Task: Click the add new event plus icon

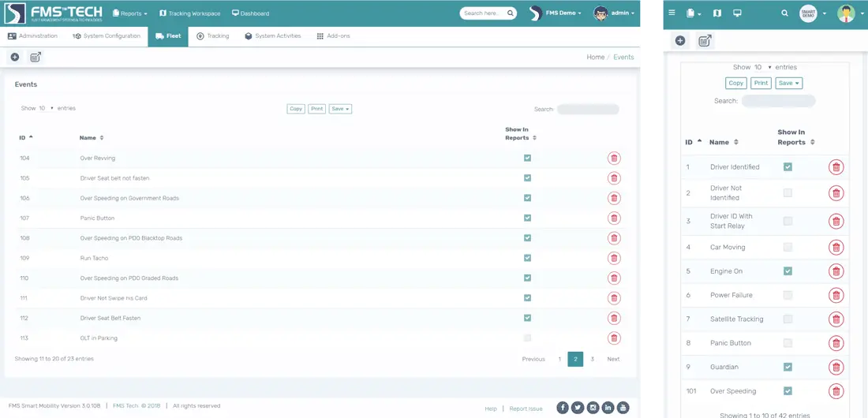Action: tap(15, 57)
